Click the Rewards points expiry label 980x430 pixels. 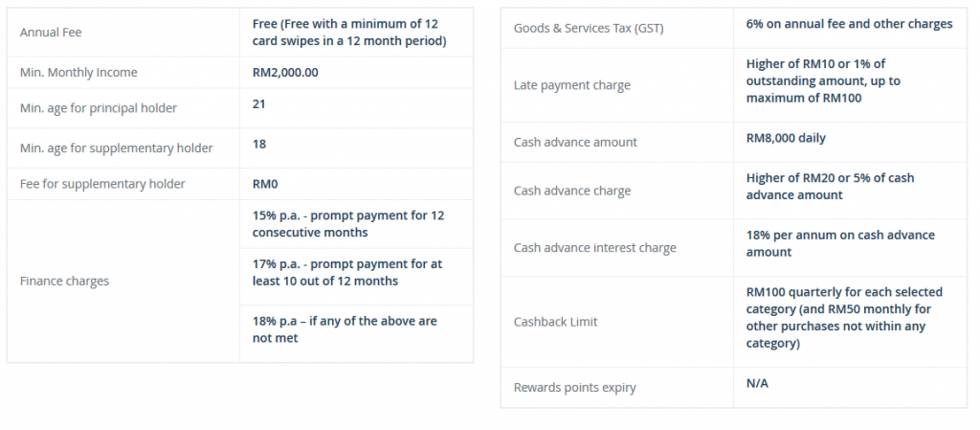tap(574, 388)
